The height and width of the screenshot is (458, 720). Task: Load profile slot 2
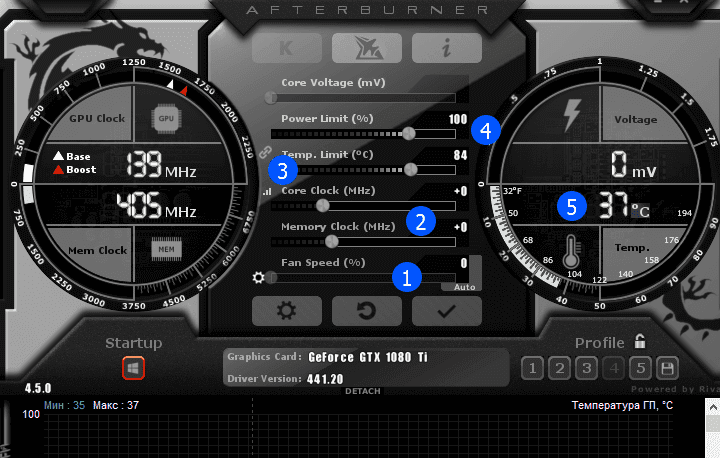[559, 368]
